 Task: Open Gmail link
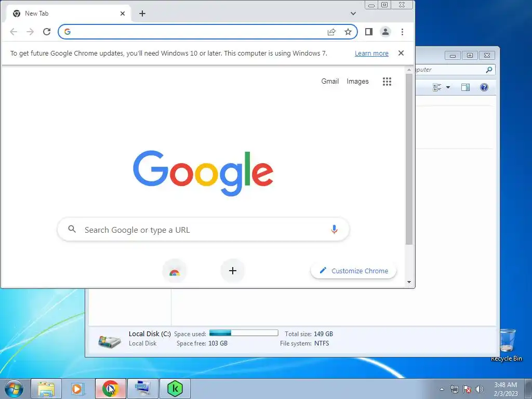(330, 81)
